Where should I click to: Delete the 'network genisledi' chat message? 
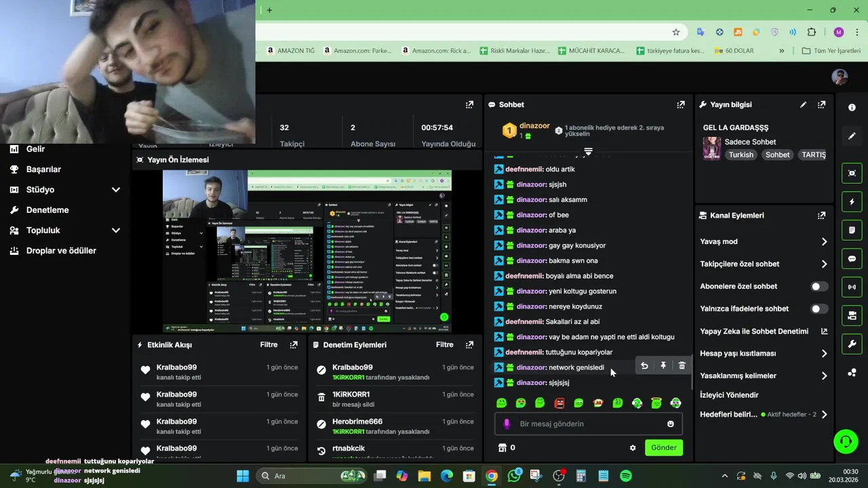(682, 366)
